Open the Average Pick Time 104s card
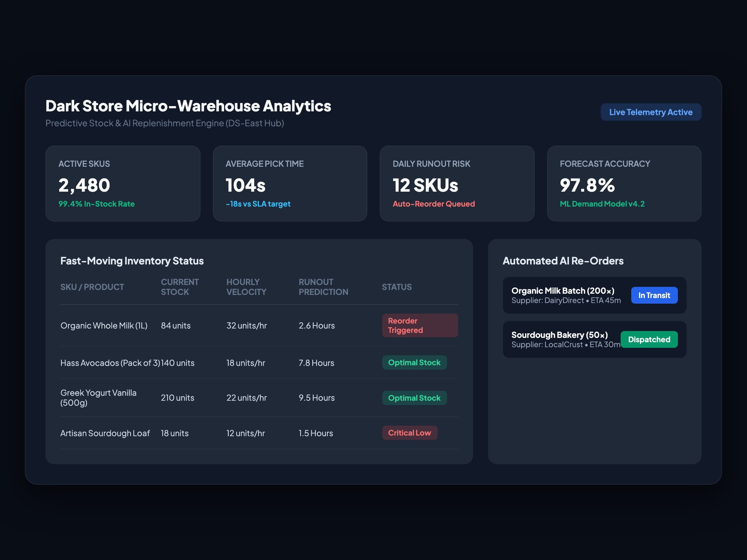The image size is (747, 560). coord(290,184)
